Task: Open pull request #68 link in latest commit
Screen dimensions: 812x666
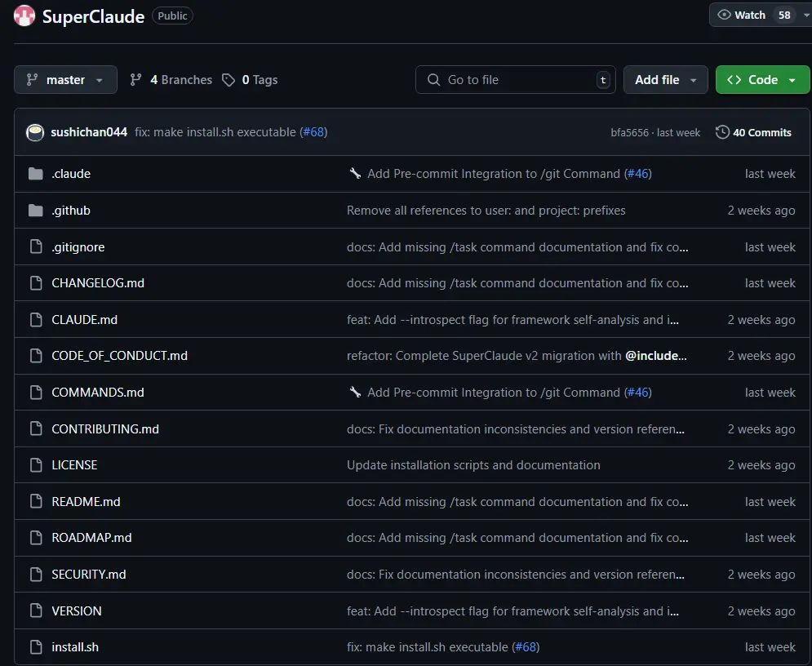Action: pos(313,132)
